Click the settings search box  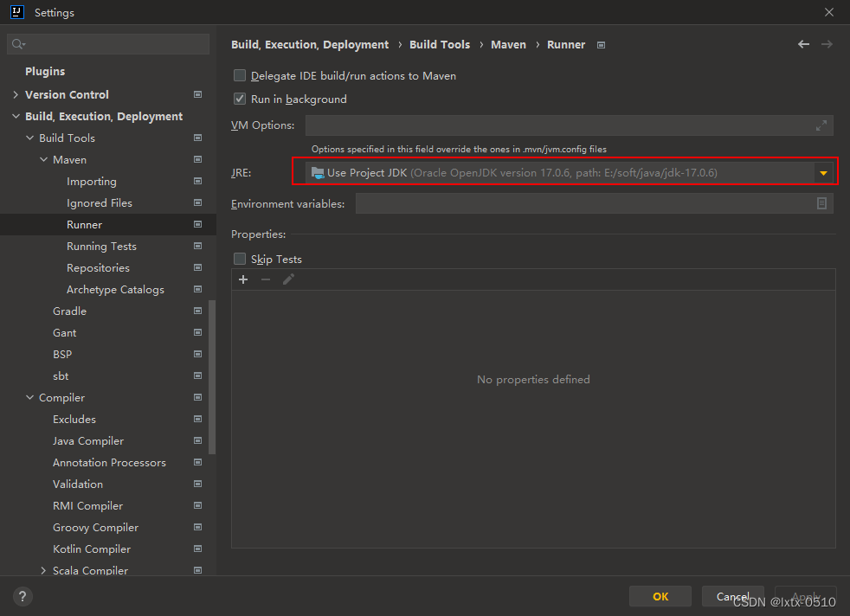(108, 44)
